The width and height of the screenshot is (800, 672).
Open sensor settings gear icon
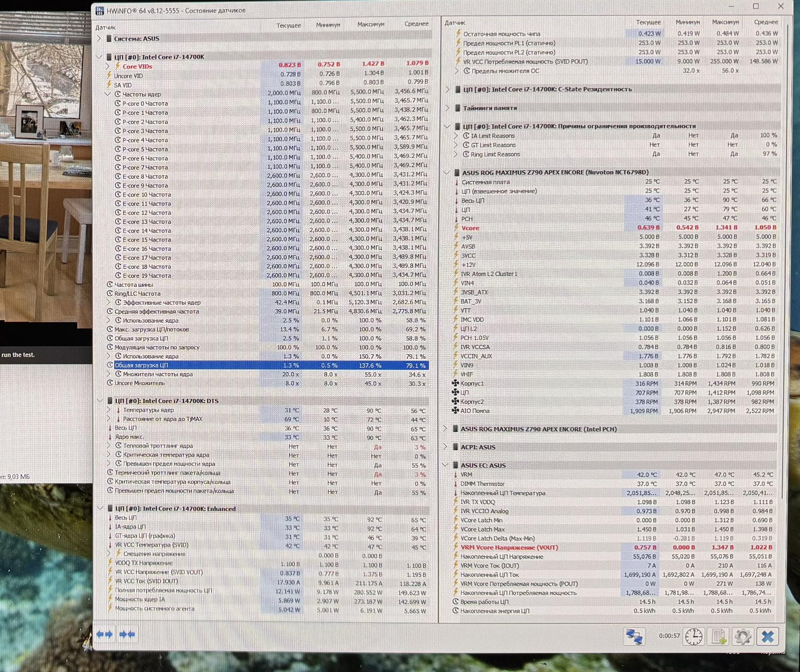(743, 636)
